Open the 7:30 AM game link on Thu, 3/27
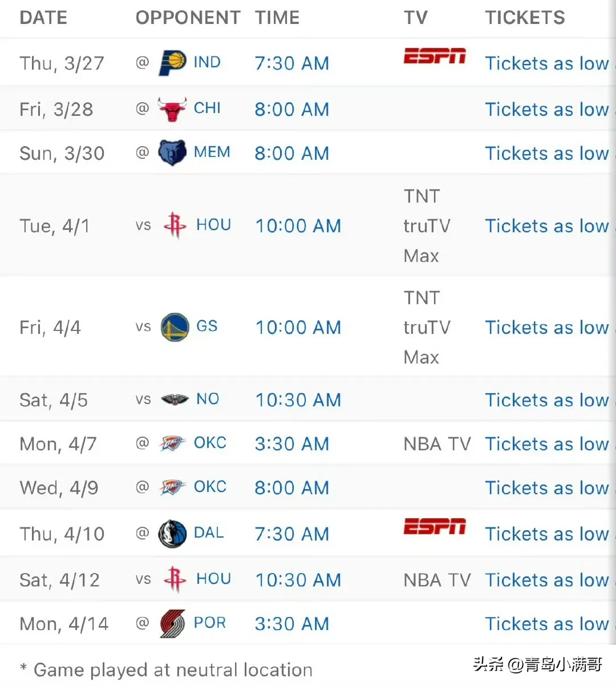Image resolution: width=616 pixels, height=686 pixels. 291,63
